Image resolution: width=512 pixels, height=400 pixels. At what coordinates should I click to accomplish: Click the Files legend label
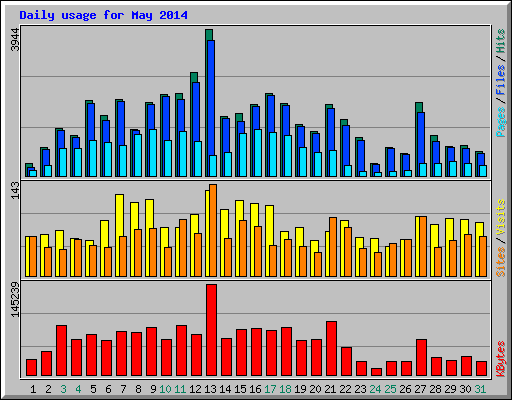click(x=501, y=80)
